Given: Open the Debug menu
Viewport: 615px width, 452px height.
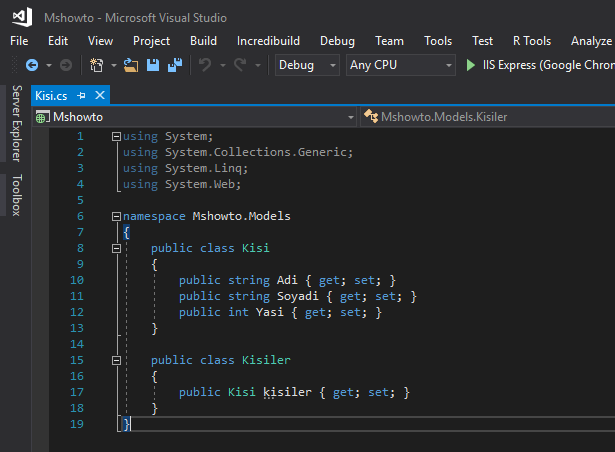Looking at the screenshot, I should 337,41.
